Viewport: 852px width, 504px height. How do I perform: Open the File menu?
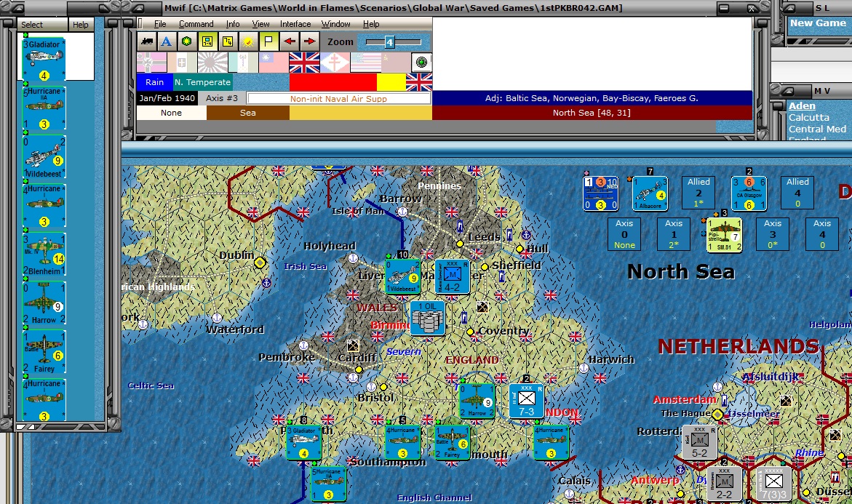click(x=160, y=24)
